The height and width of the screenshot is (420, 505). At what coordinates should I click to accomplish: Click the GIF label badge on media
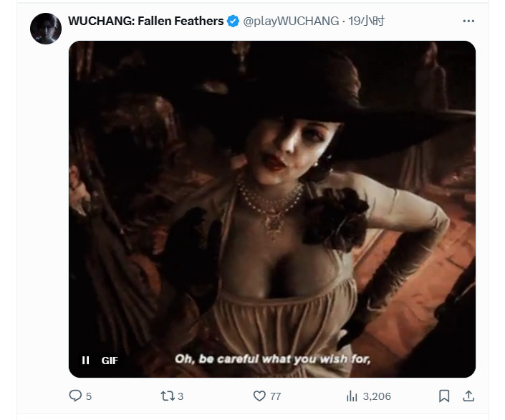(110, 361)
